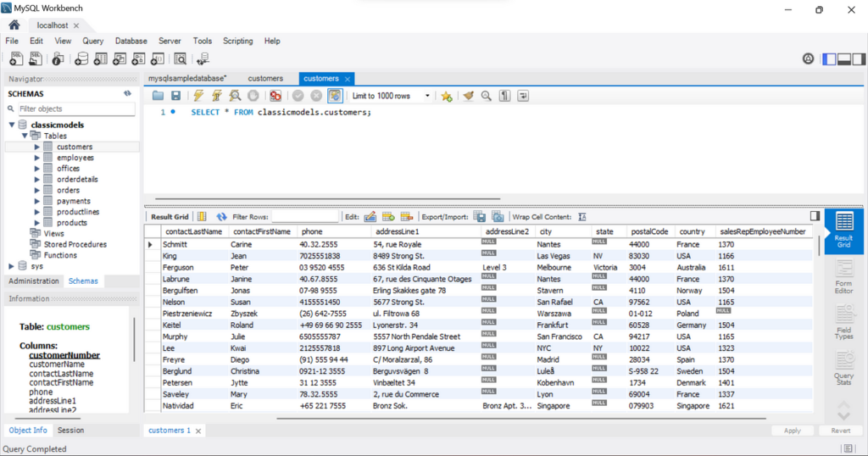Open the Database menu
This screenshot has width=868, height=456.
131,41
